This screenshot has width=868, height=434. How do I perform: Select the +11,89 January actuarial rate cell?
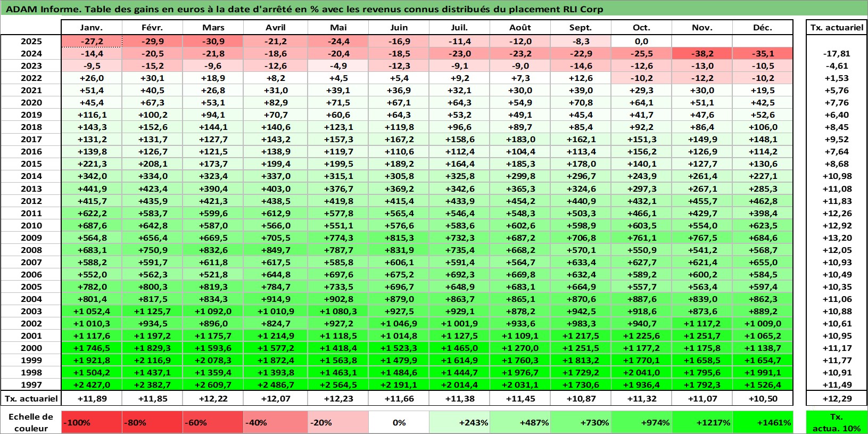(92, 398)
